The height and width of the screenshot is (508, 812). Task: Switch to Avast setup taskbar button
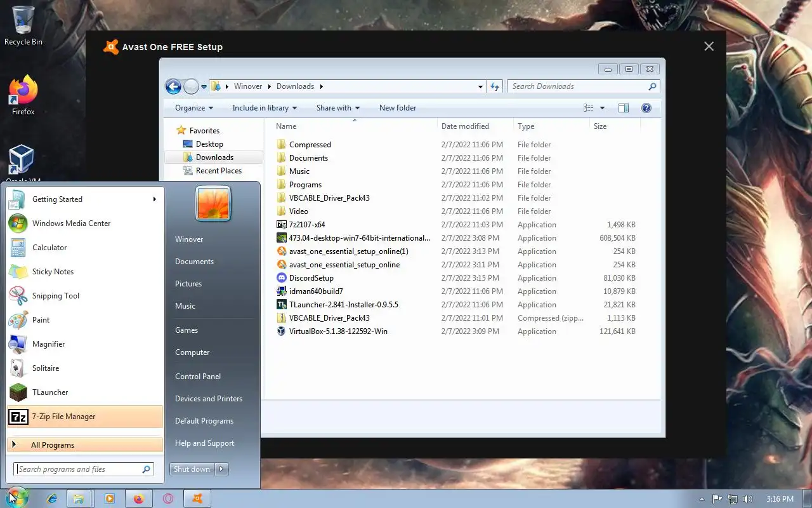pyautogui.click(x=197, y=498)
